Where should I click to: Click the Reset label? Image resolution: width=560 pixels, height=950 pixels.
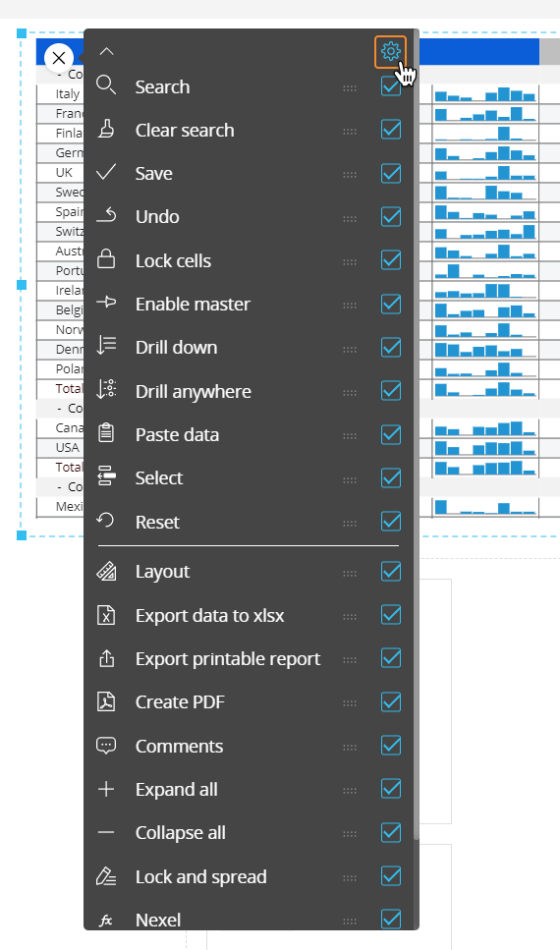point(157,522)
